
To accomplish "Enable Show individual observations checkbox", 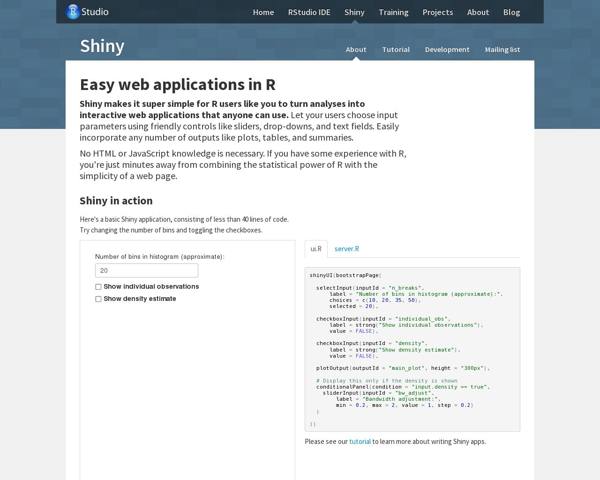I will [x=98, y=287].
